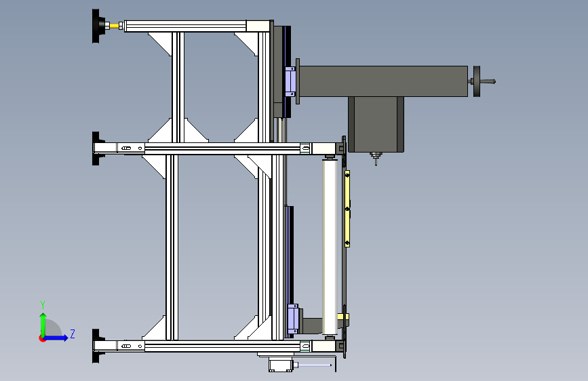Select the upper blue linear bearing block

coord(290,81)
